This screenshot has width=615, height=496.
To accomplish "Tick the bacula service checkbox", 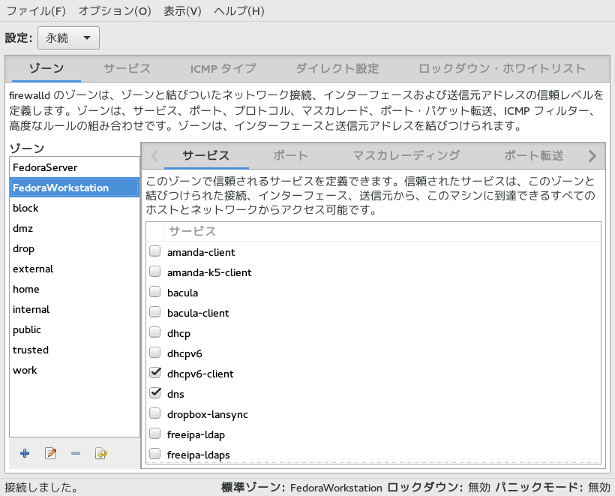I will pyautogui.click(x=155, y=292).
